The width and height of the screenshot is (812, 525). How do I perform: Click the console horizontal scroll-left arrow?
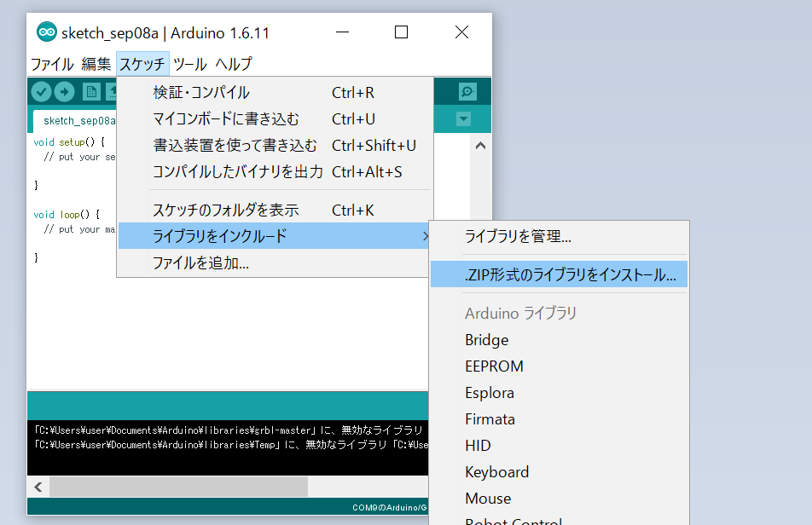tap(38, 487)
